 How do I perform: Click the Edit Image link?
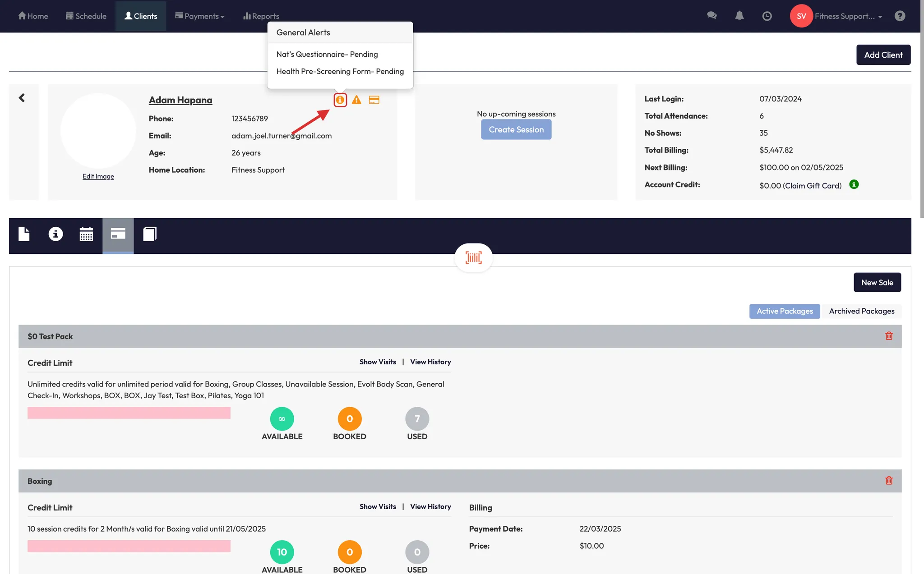point(98,176)
